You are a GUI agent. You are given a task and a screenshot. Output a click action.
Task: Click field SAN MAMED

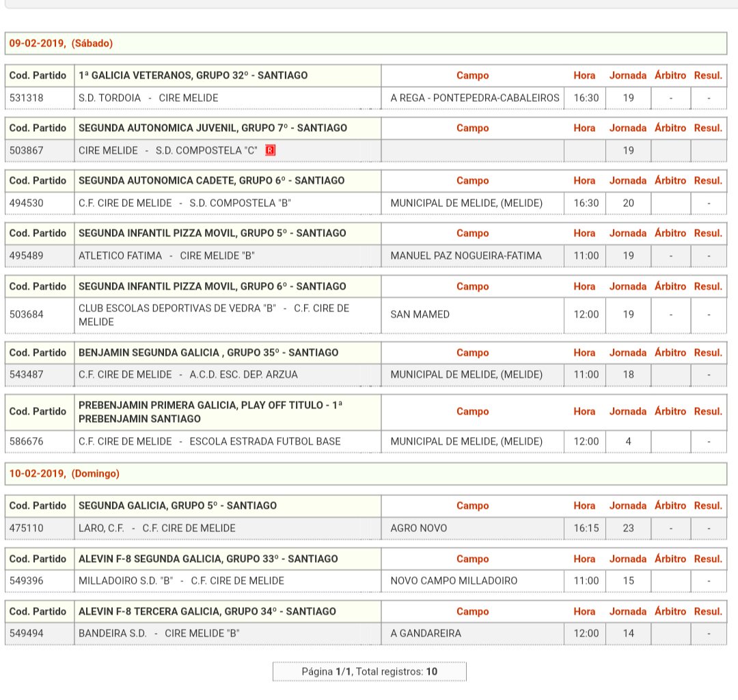pyautogui.click(x=420, y=314)
